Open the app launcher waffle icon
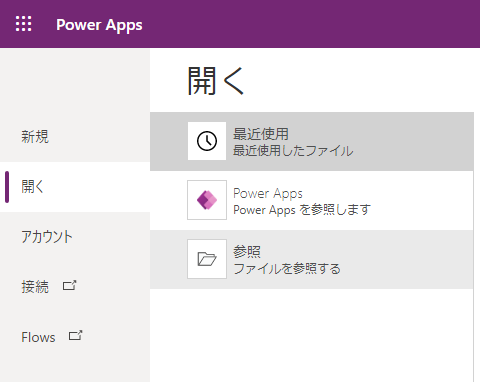 coord(24,24)
